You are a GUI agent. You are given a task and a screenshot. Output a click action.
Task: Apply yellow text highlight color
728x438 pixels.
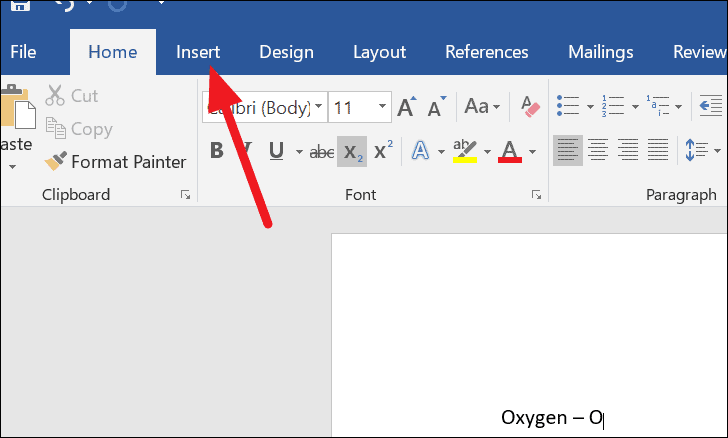[x=465, y=151]
